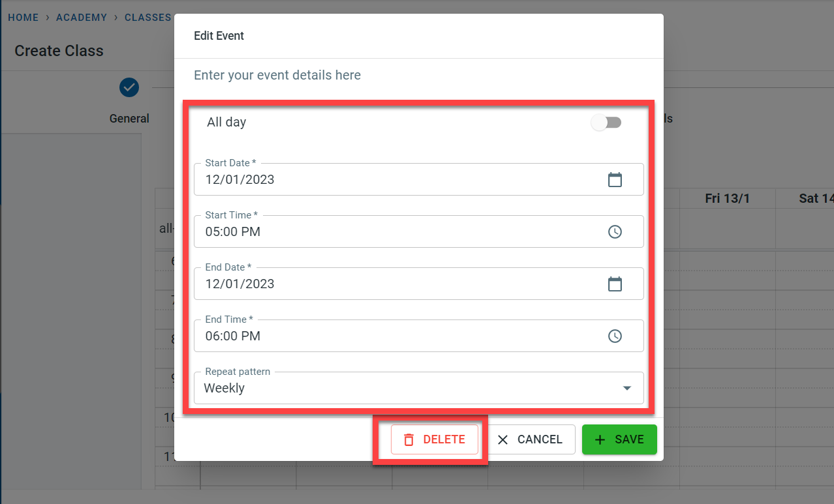Open the End Time clock picker icon
The width and height of the screenshot is (834, 504).
tap(615, 336)
